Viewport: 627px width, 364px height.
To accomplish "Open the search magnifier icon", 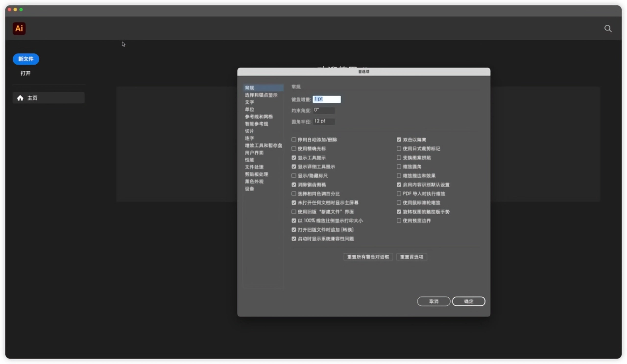I will point(608,28).
